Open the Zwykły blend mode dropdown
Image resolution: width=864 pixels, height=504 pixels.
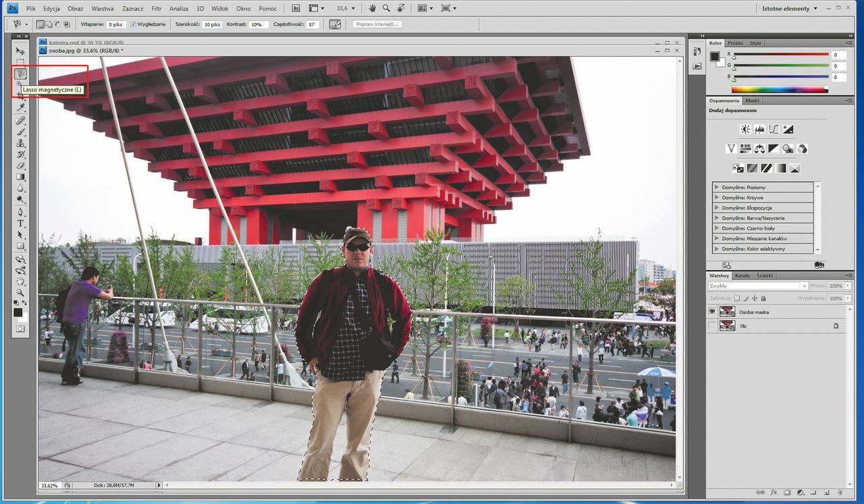point(758,286)
